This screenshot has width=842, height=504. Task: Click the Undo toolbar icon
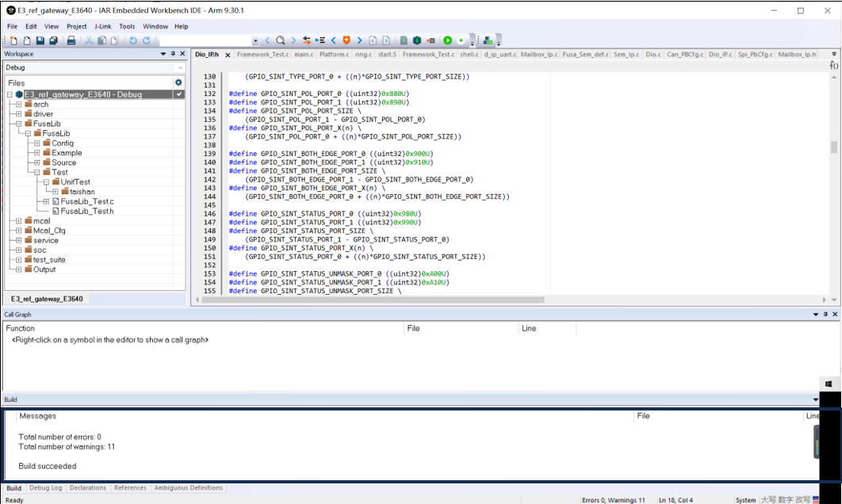click(132, 40)
